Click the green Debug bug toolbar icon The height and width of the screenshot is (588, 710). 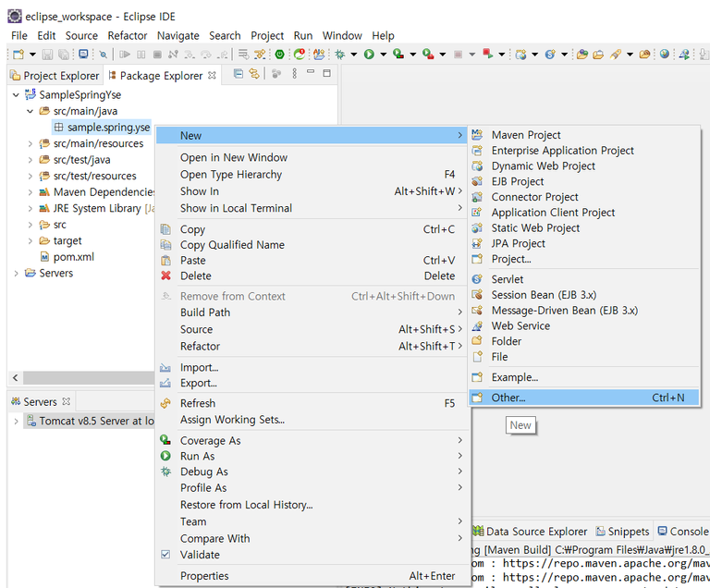339,55
